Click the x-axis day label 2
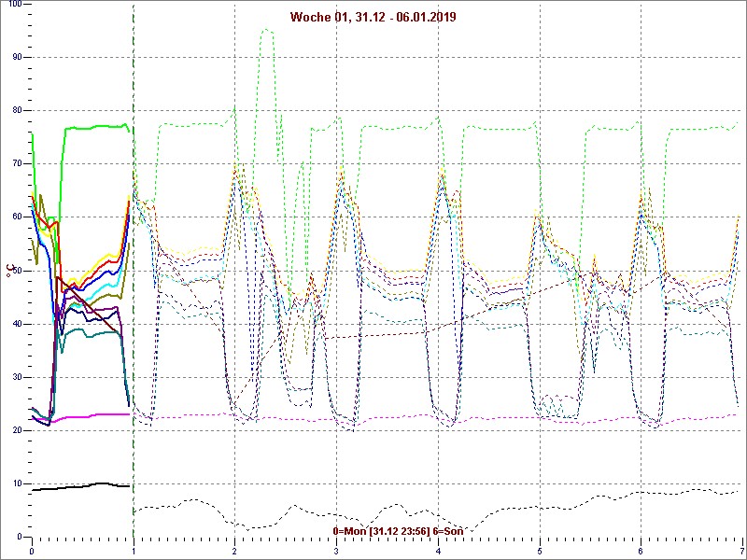 pyautogui.click(x=235, y=551)
